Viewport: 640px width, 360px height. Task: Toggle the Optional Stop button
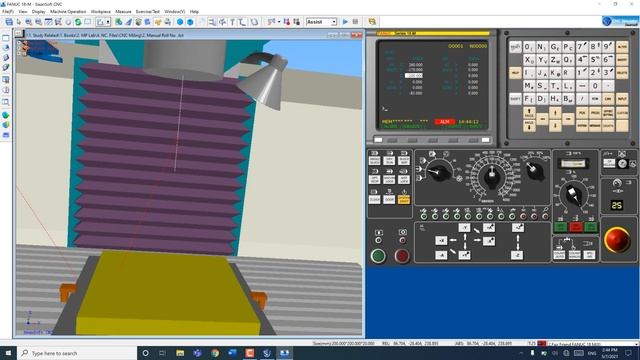point(374,179)
